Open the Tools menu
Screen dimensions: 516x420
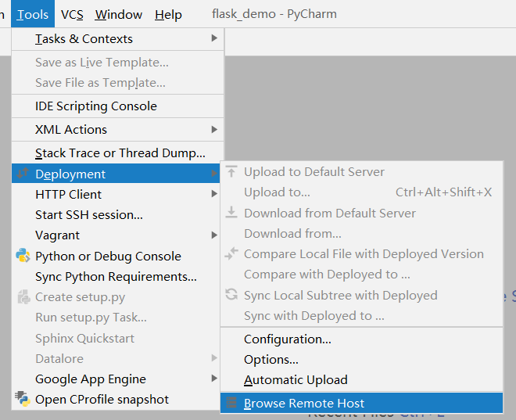click(33, 14)
